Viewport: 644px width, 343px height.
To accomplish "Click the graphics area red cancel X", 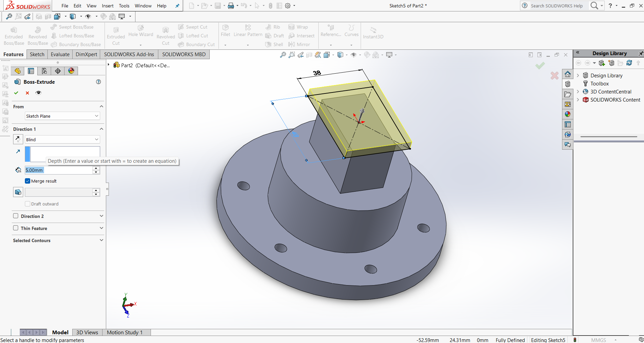I will tap(555, 76).
